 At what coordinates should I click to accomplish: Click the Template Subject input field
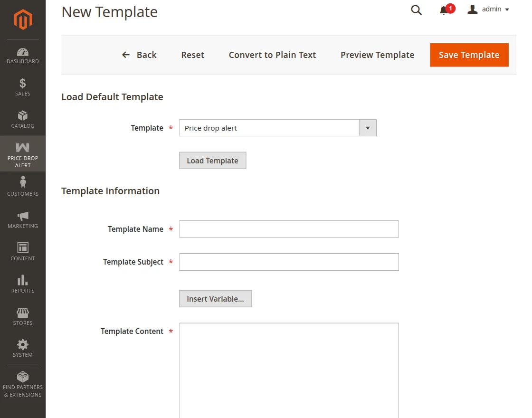coord(289,262)
